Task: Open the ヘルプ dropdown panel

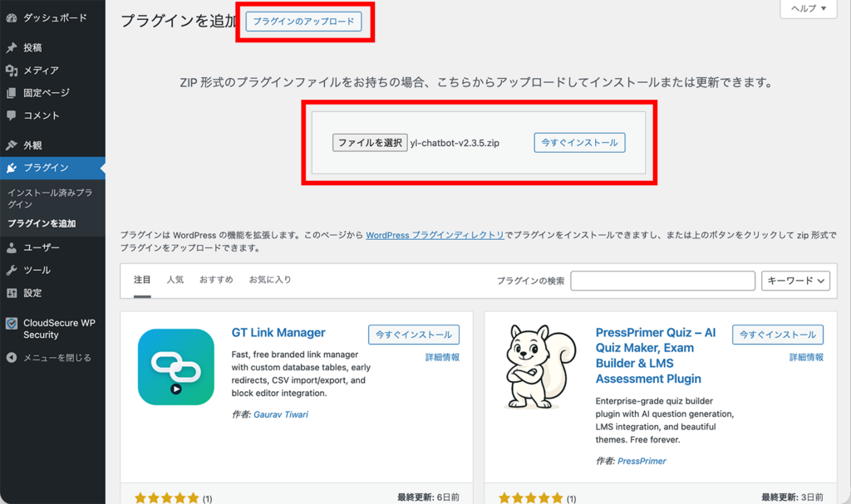Action: click(x=807, y=9)
